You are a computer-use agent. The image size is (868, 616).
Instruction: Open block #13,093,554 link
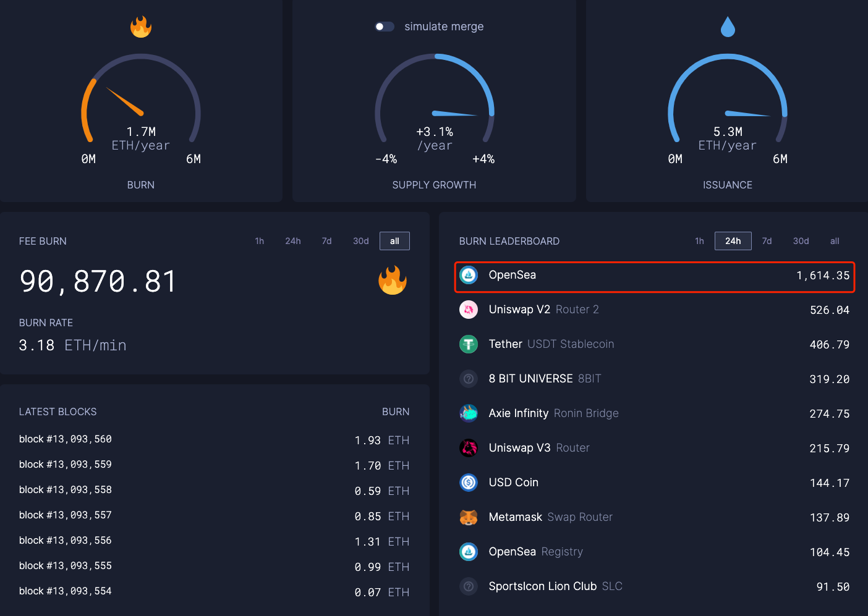[x=66, y=591]
